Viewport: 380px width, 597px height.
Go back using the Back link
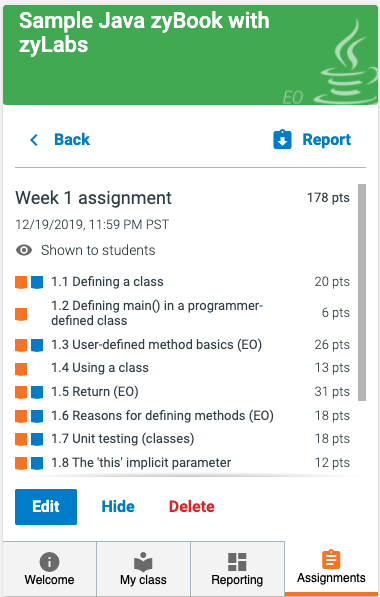72,140
